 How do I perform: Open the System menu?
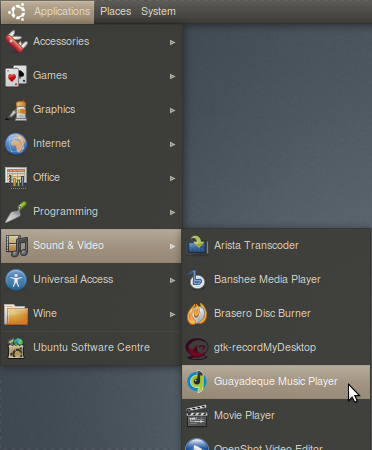[158, 12]
